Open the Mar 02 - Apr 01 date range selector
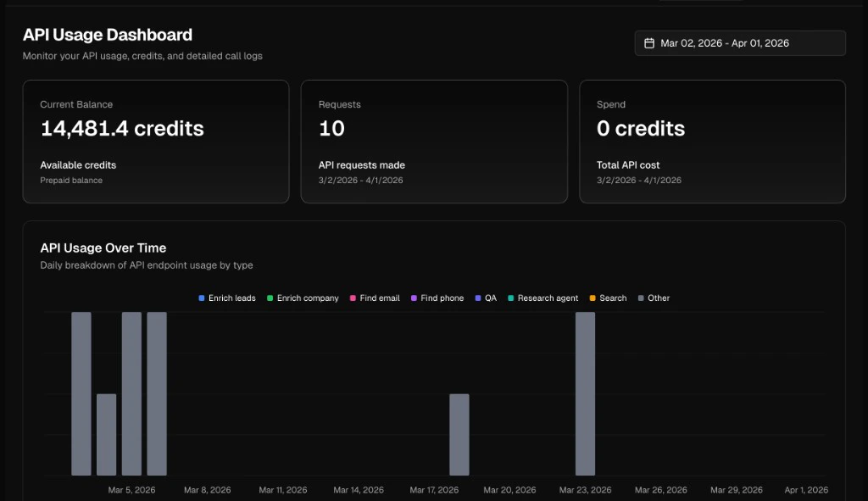The width and height of the screenshot is (868, 501). click(739, 42)
